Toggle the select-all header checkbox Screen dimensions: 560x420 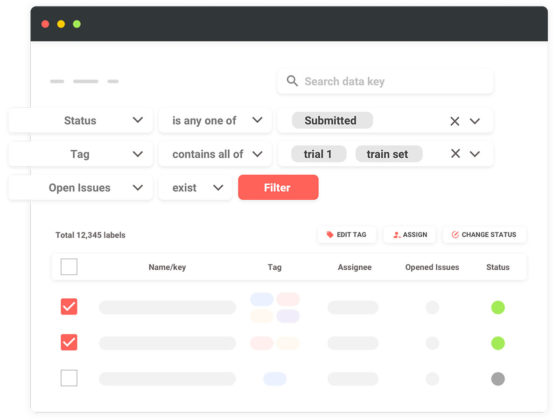coord(69,266)
